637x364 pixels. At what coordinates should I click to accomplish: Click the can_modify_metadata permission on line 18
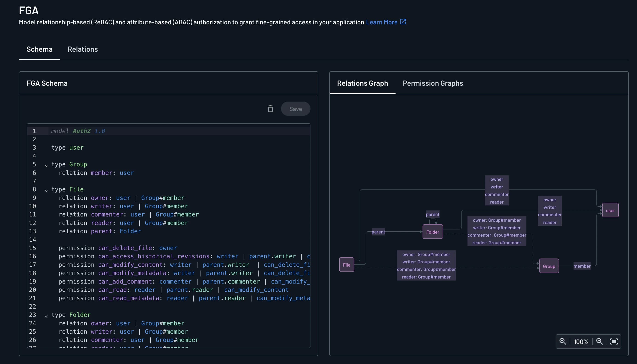coord(184,273)
